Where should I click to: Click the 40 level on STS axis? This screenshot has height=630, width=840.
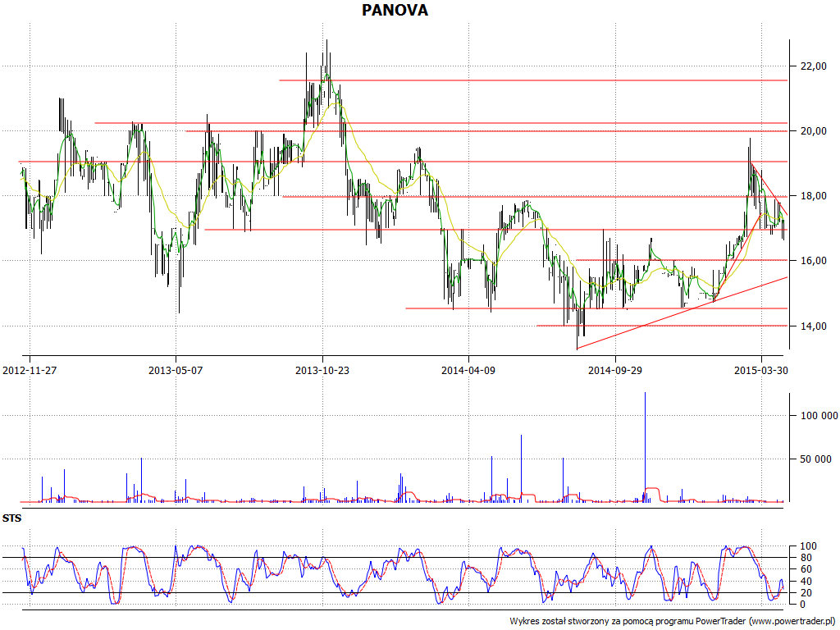click(806, 582)
